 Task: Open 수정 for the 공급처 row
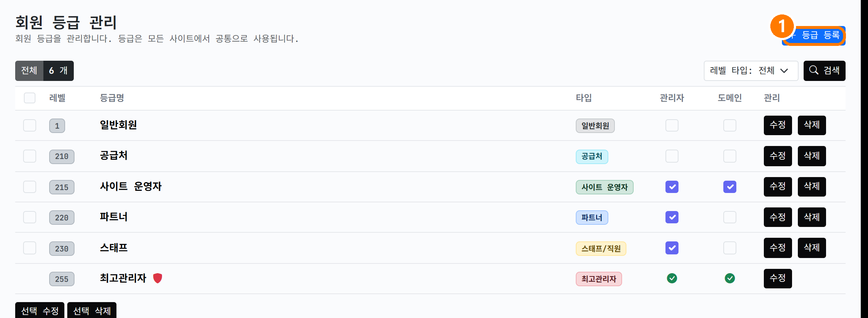coord(778,156)
